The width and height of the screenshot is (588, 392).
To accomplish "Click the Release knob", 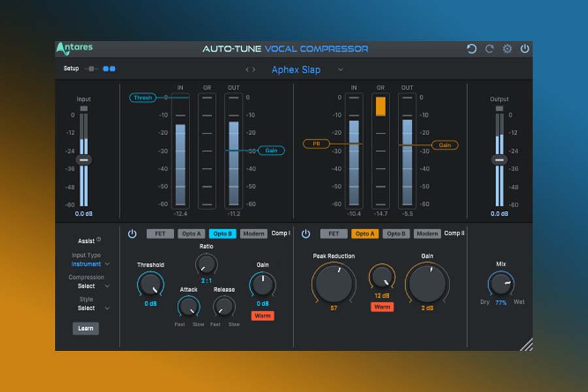I will coord(224,306).
